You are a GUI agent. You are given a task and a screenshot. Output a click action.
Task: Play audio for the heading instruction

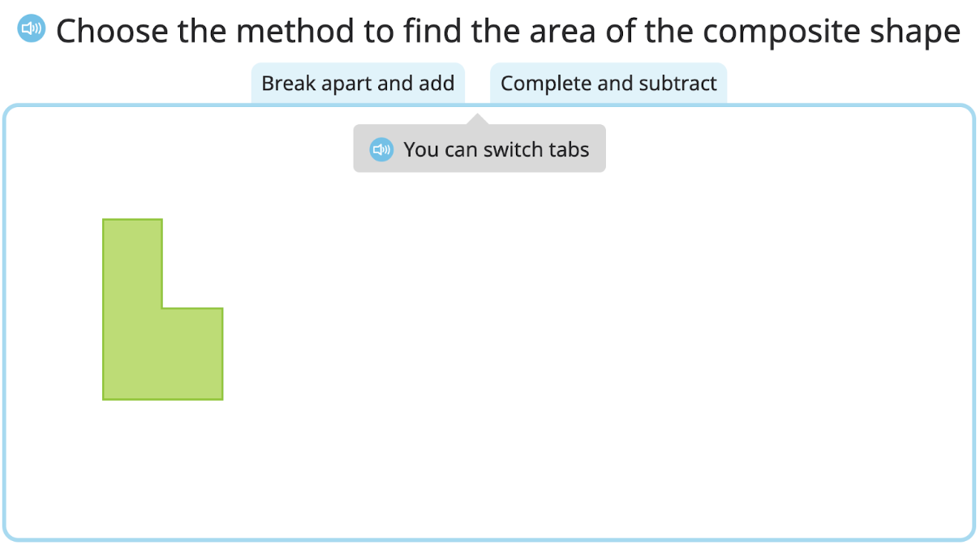[32, 30]
